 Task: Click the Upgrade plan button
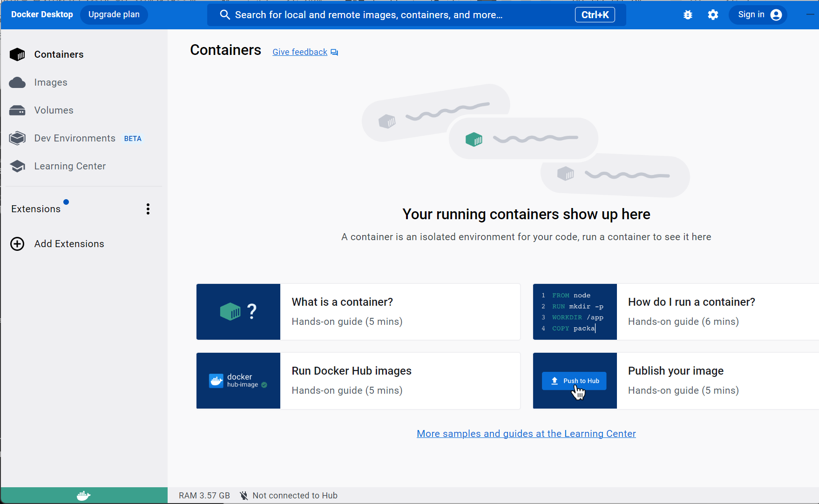[x=114, y=14]
